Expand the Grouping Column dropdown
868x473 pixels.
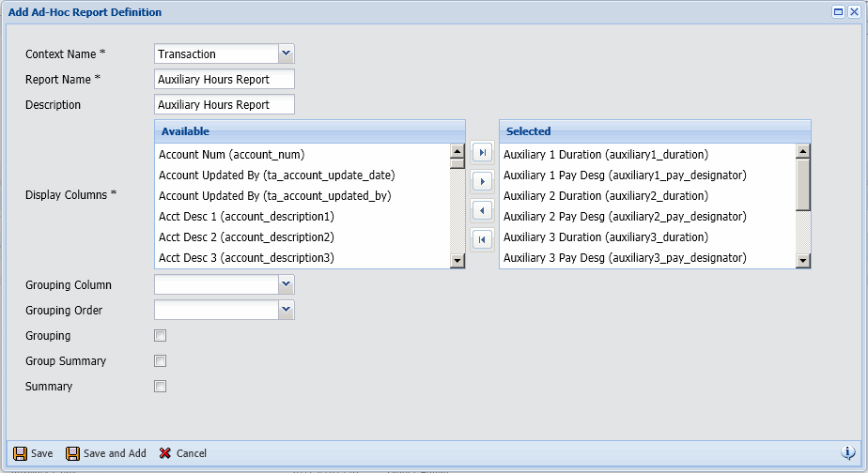(287, 284)
